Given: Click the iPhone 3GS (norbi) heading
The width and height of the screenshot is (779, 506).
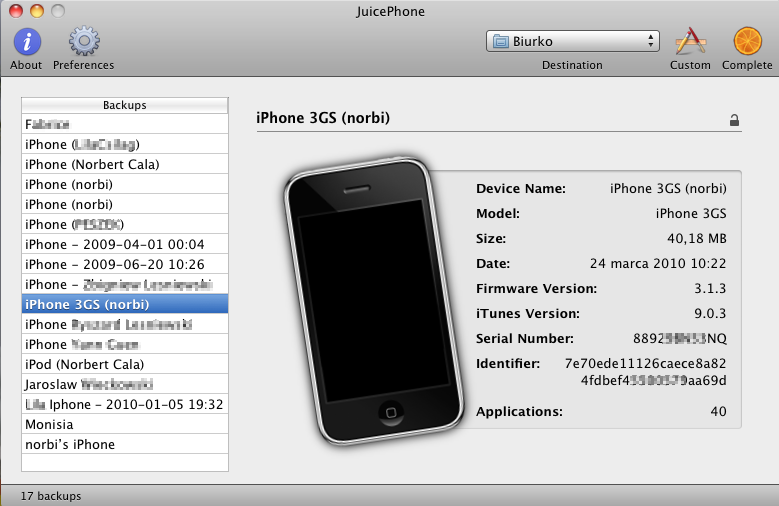Looking at the screenshot, I should [x=323, y=118].
